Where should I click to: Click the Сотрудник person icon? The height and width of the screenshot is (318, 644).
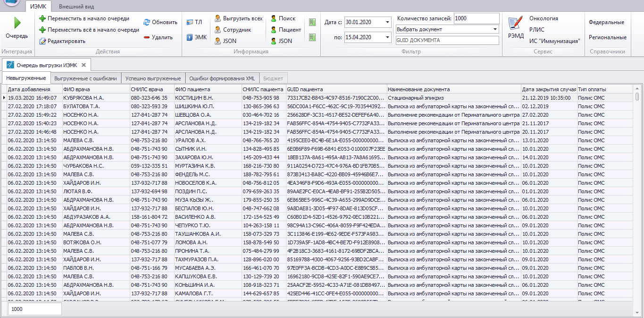(217, 30)
